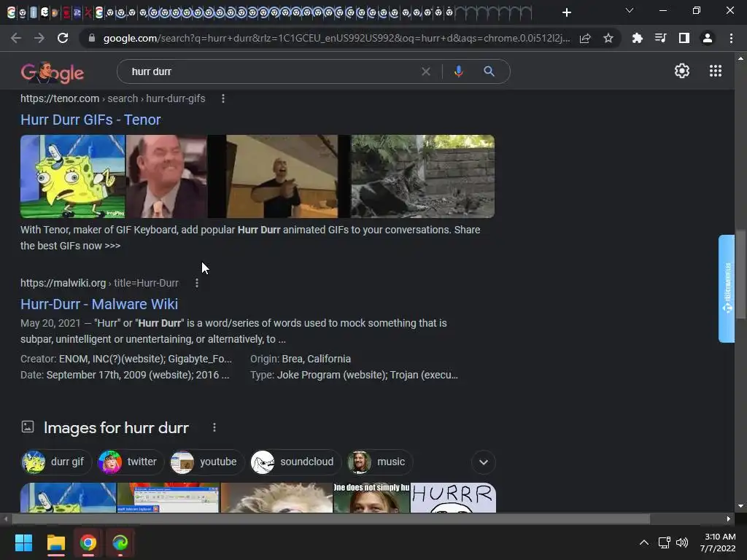Open the blue side feedback tab
Viewport: 747px width, 560px height.
[727, 289]
